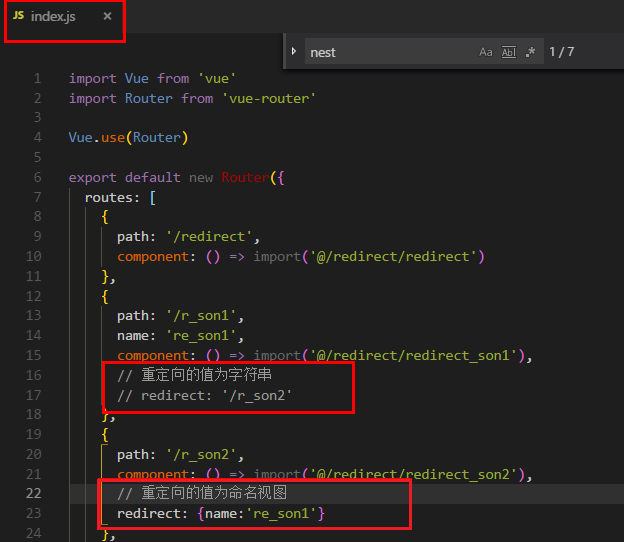Click on redirect: {name:'re_son1'} line

(221, 514)
